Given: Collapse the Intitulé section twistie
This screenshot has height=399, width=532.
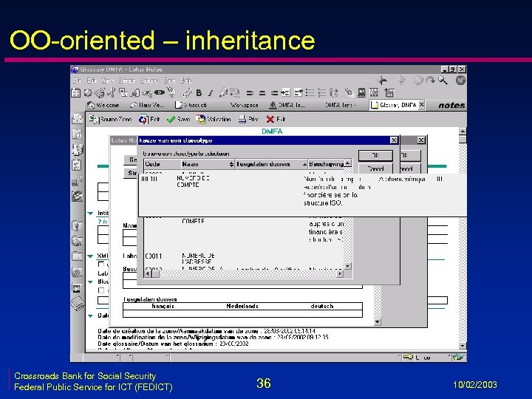Looking at the screenshot, I should (90, 213).
